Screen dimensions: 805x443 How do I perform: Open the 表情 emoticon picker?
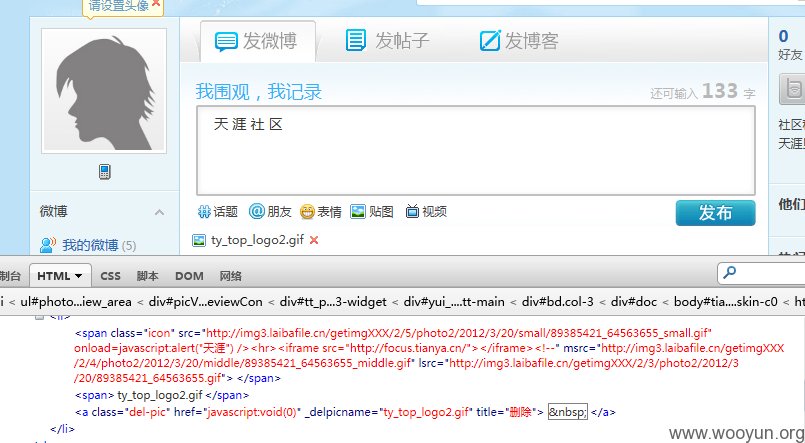[x=321, y=211]
